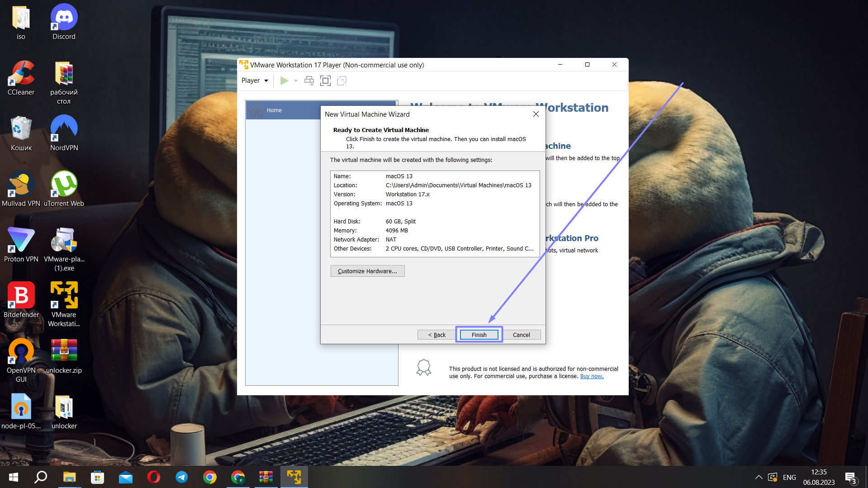Image resolution: width=868 pixels, height=488 pixels.
Task: Open Proton VPN desktop shortcut
Action: pos(21,245)
